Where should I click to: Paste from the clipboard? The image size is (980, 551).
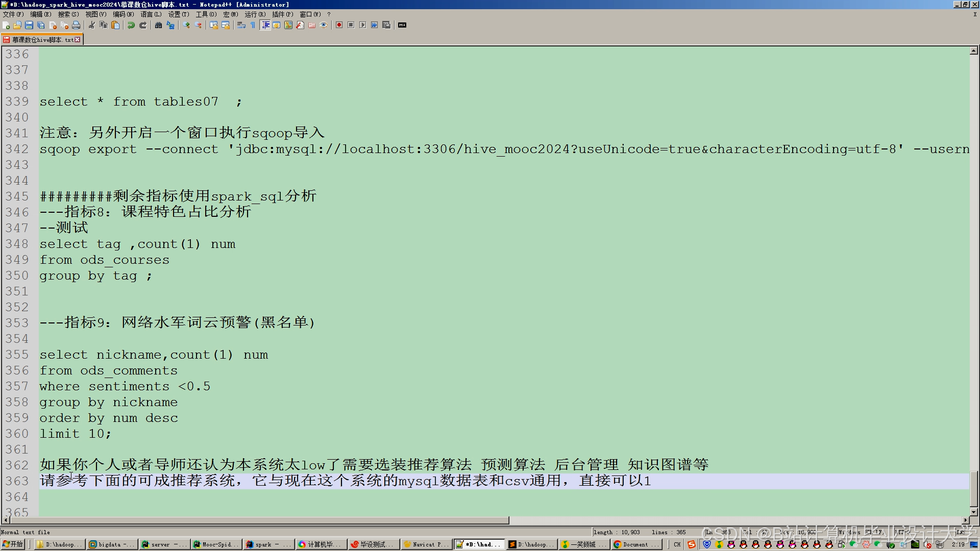click(115, 25)
